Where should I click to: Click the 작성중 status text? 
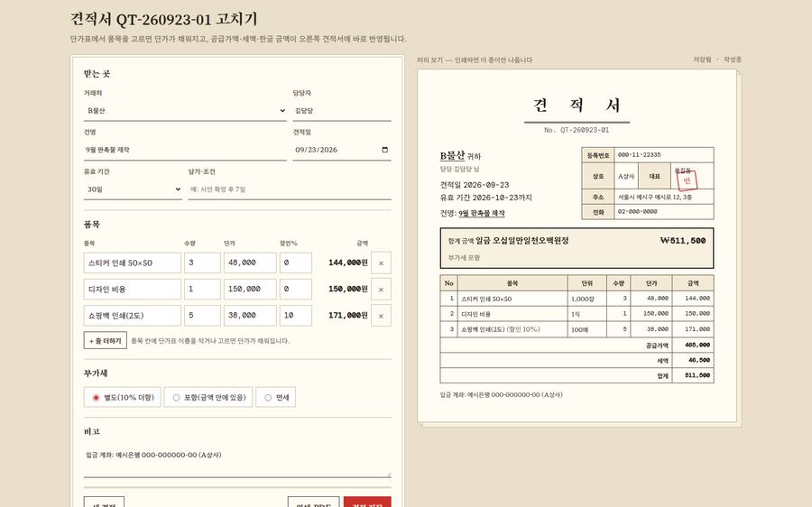pyautogui.click(x=733, y=60)
